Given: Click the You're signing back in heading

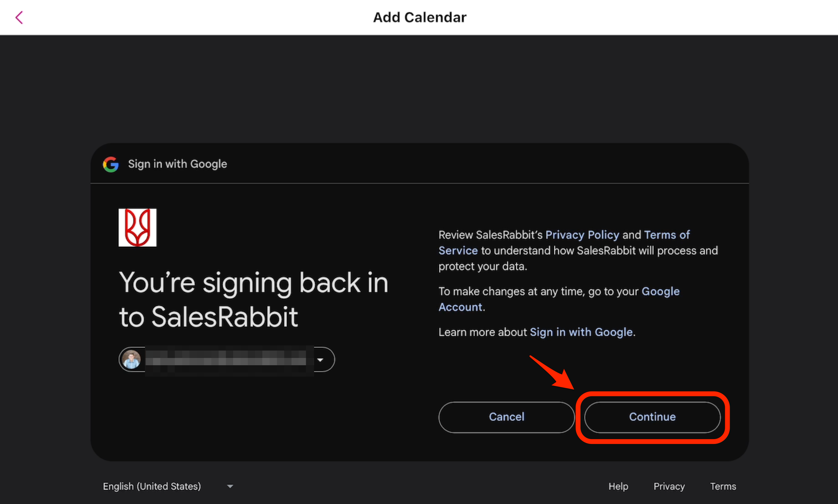Looking at the screenshot, I should pyautogui.click(x=254, y=299).
